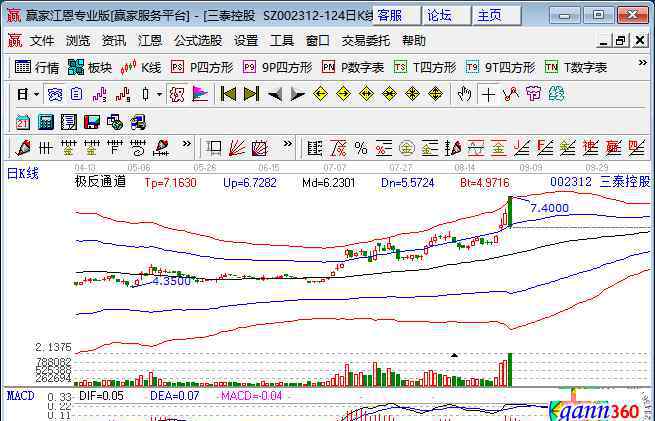655x421 pixels.
Task: Click the yellow diamond left-arrow icon
Action: coord(320,94)
